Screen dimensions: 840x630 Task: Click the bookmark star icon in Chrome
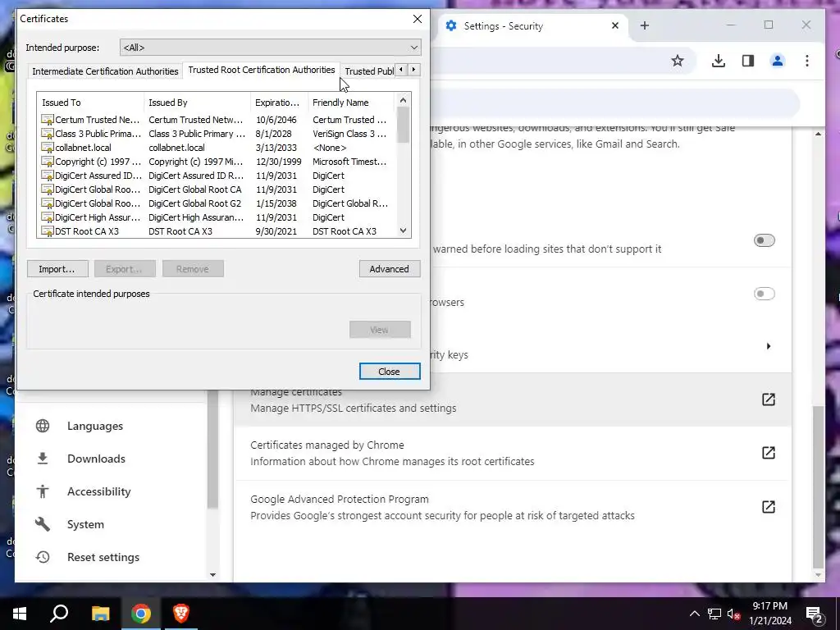tap(677, 61)
